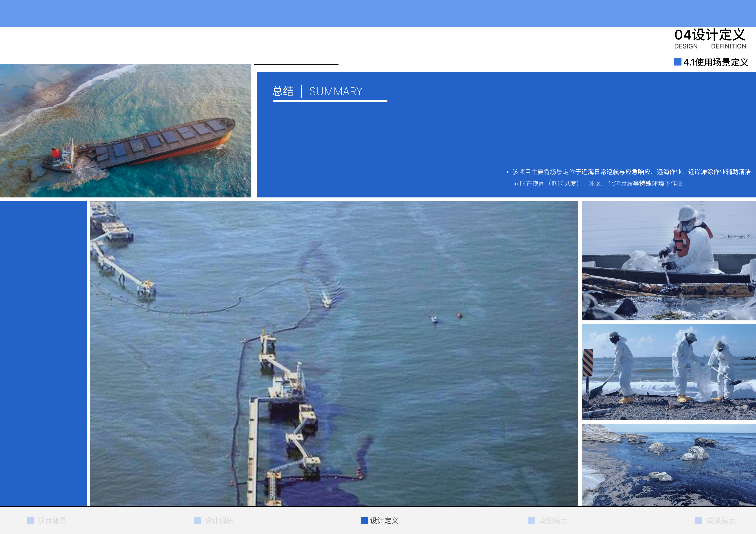
Task: Click light square icon beside 成果展示
Action: (x=698, y=521)
